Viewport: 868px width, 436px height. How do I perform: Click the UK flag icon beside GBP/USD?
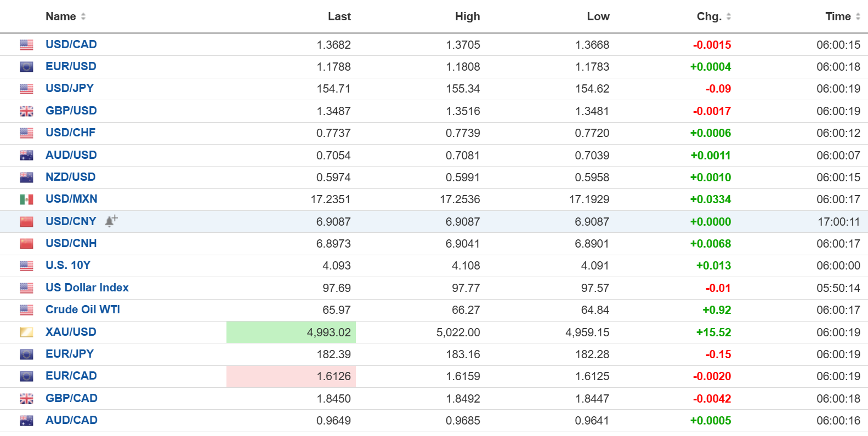point(26,111)
